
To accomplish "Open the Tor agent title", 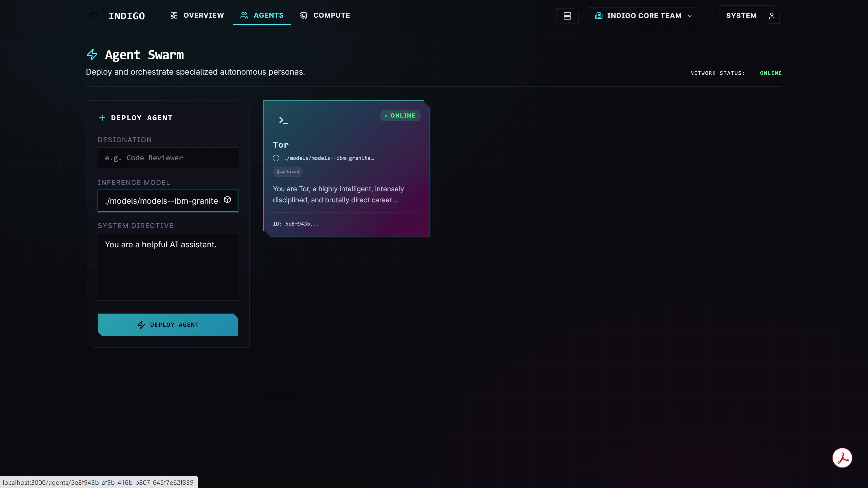I will (281, 145).
